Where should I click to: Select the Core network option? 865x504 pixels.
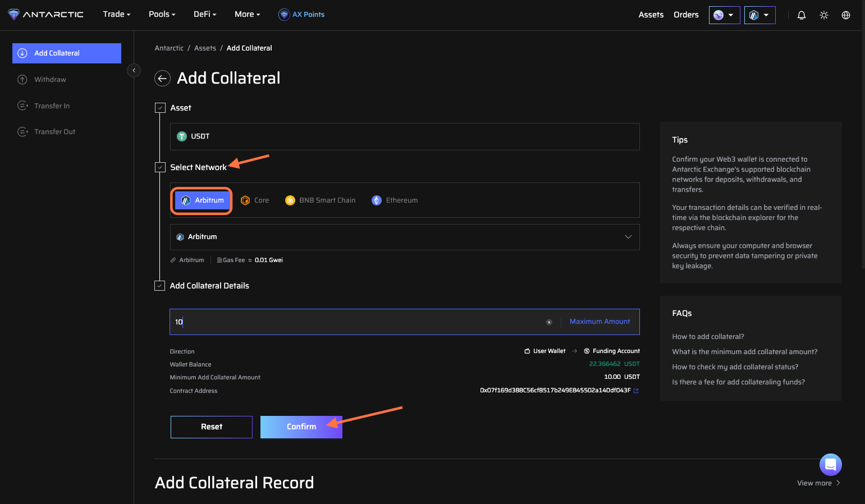tap(255, 200)
